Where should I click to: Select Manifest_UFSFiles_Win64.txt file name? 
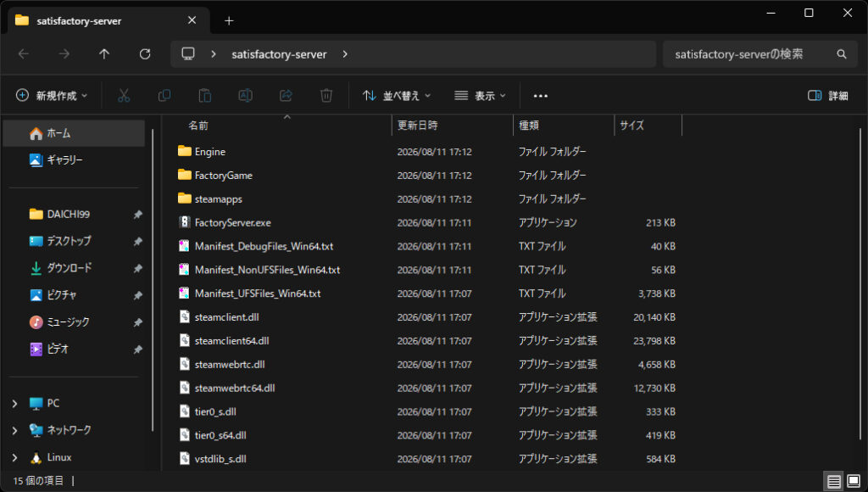[258, 294]
